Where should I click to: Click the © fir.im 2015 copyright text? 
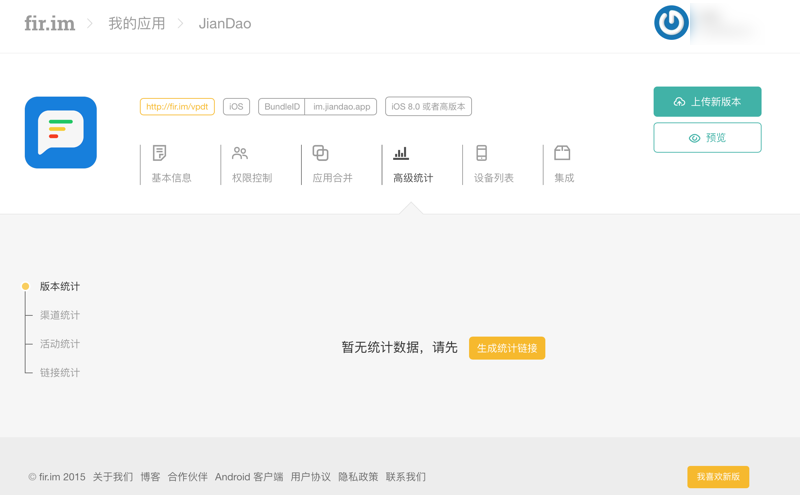57,477
